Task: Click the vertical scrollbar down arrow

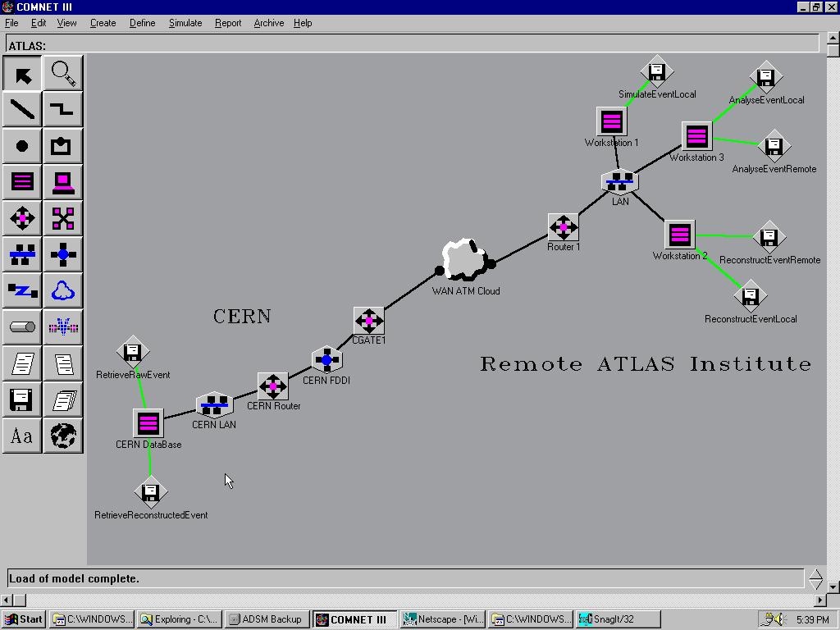Action: [833, 587]
